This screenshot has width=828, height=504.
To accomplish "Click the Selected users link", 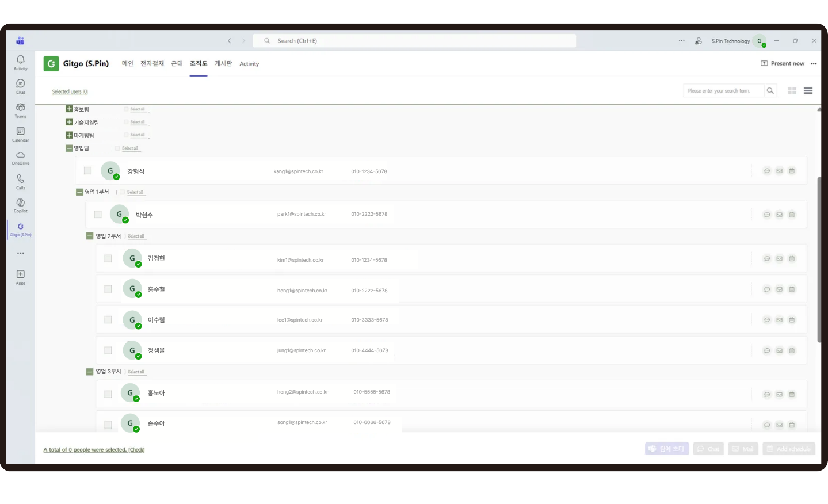I will (x=70, y=91).
